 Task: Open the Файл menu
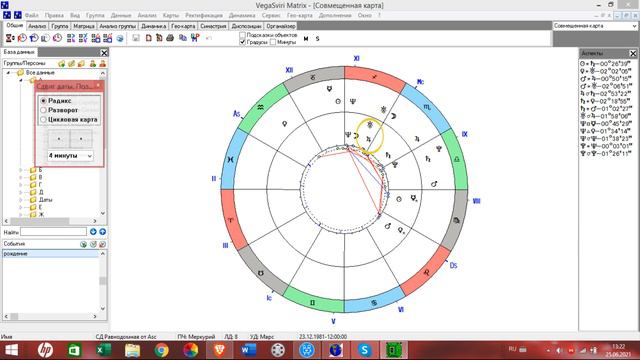(x=31, y=15)
